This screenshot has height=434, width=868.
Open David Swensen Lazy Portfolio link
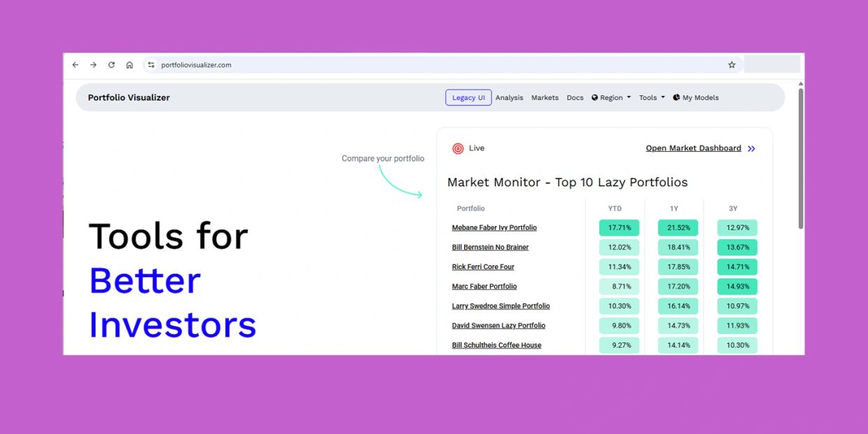[x=498, y=325]
